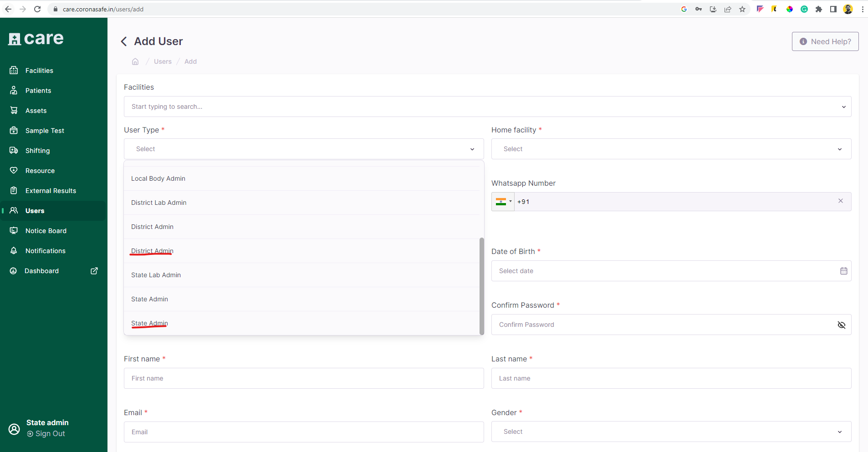Choose State Lab Admin from the open dropdown

[156, 274]
